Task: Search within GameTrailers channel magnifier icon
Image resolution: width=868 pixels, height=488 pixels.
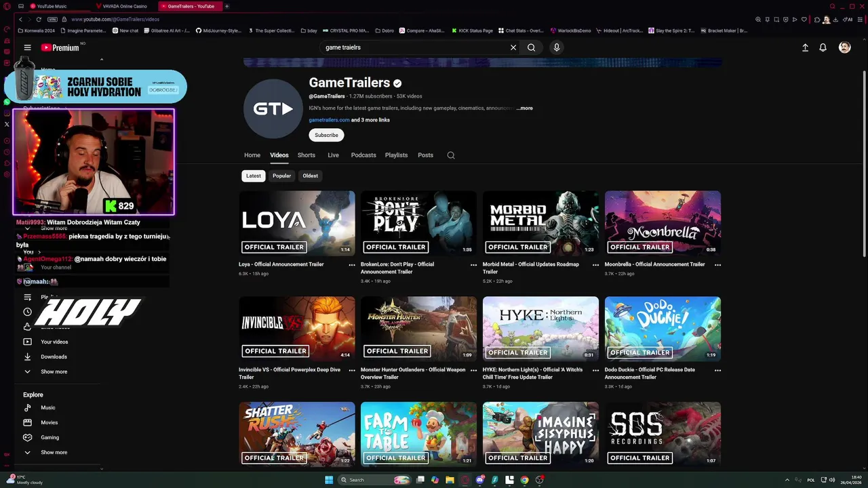Action: tap(451, 155)
